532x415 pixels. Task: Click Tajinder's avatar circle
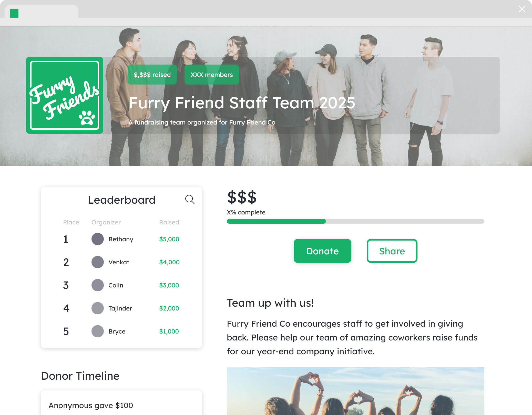(x=98, y=308)
